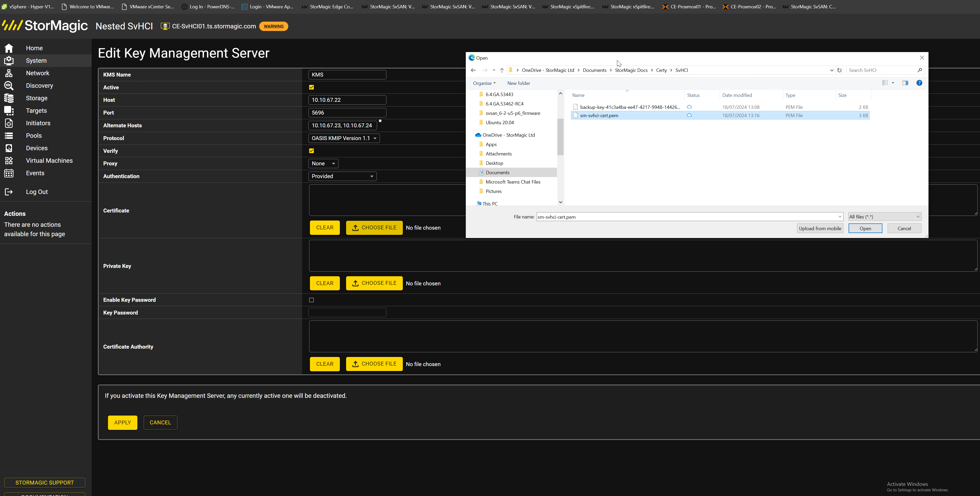The height and width of the screenshot is (496, 980).
Task: Click the Storage database icon
Action: (9, 98)
